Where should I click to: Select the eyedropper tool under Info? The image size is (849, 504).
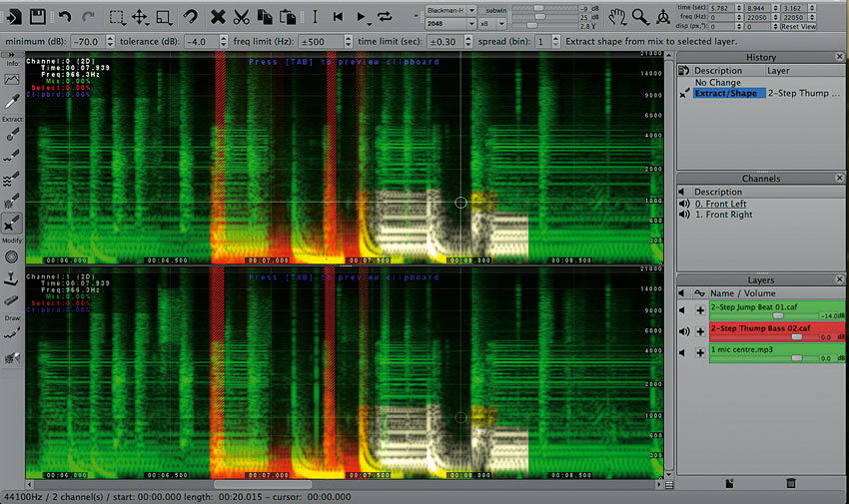click(x=13, y=103)
